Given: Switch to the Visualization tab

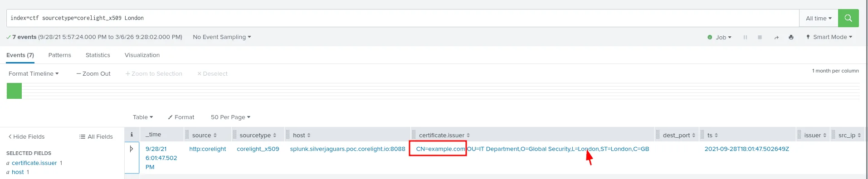Looking at the screenshot, I should [142, 55].
